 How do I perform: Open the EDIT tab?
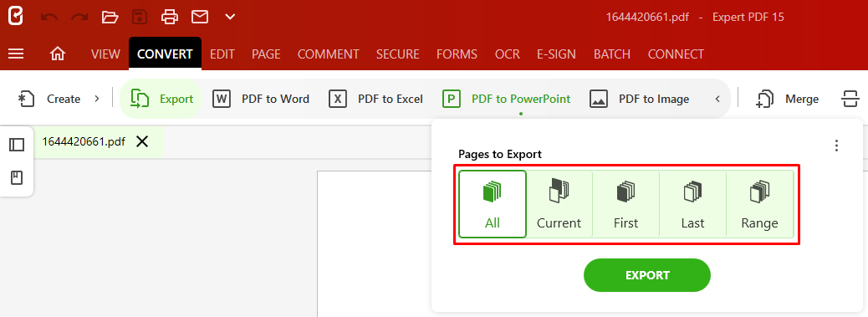[x=222, y=54]
